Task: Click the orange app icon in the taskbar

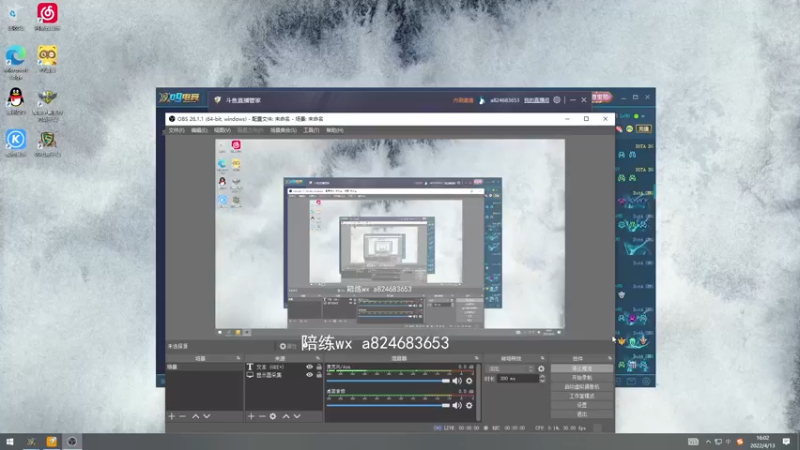Action: click(x=52, y=442)
